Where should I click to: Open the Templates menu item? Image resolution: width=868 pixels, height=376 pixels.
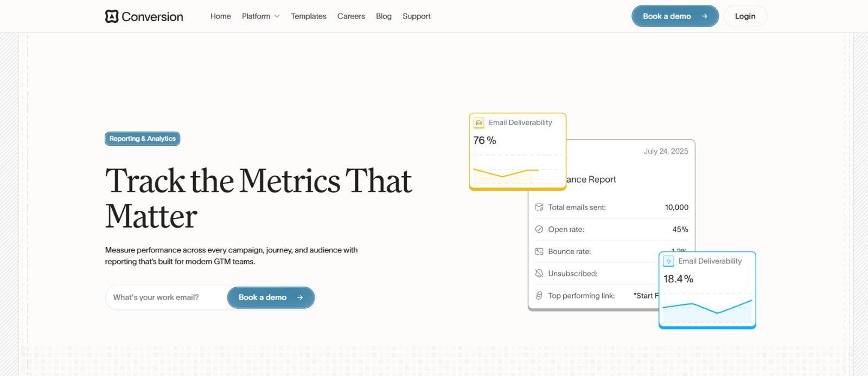[309, 16]
